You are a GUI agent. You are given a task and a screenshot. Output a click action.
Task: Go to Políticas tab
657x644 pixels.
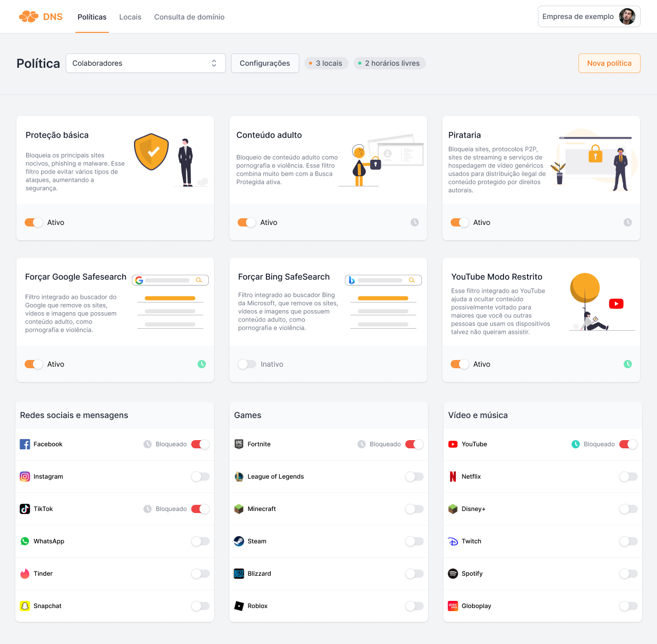coord(92,17)
